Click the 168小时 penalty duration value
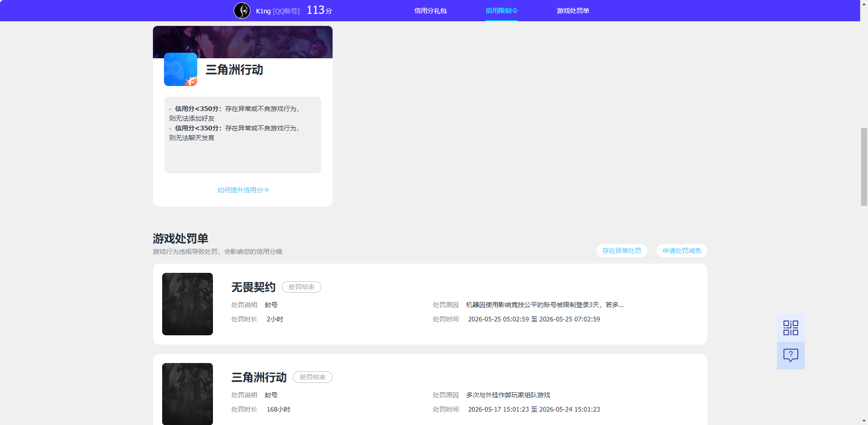The width and height of the screenshot is (868, 425). [279, 409]
